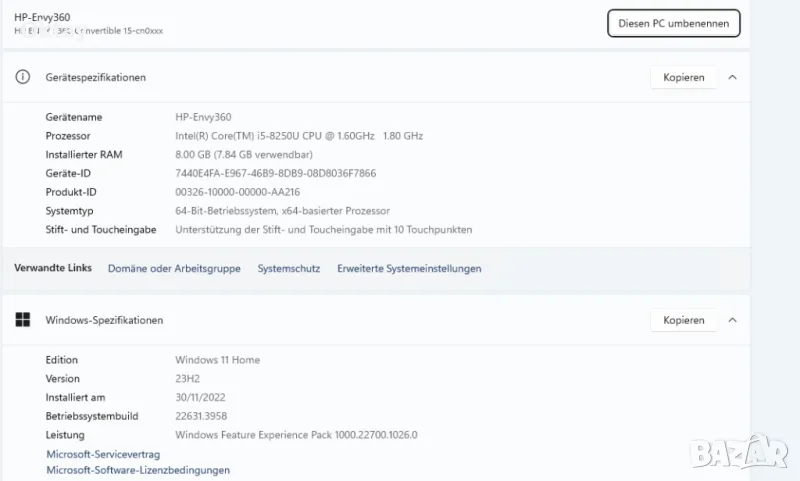This screenshot has height=481, width=800.
Task: Open the Microsoft-Servicevertrag link
Action: [x=103, y=454]
